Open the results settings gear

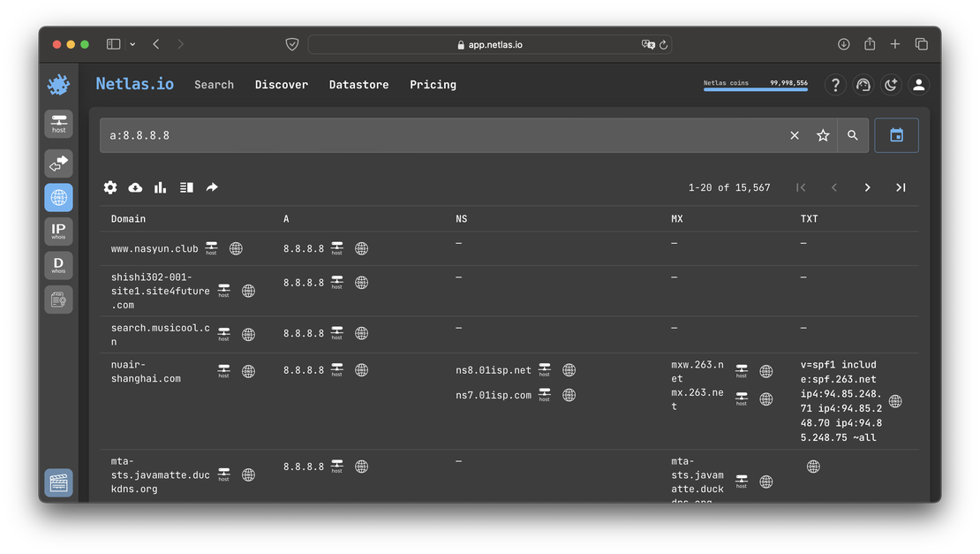pos(110,187)
